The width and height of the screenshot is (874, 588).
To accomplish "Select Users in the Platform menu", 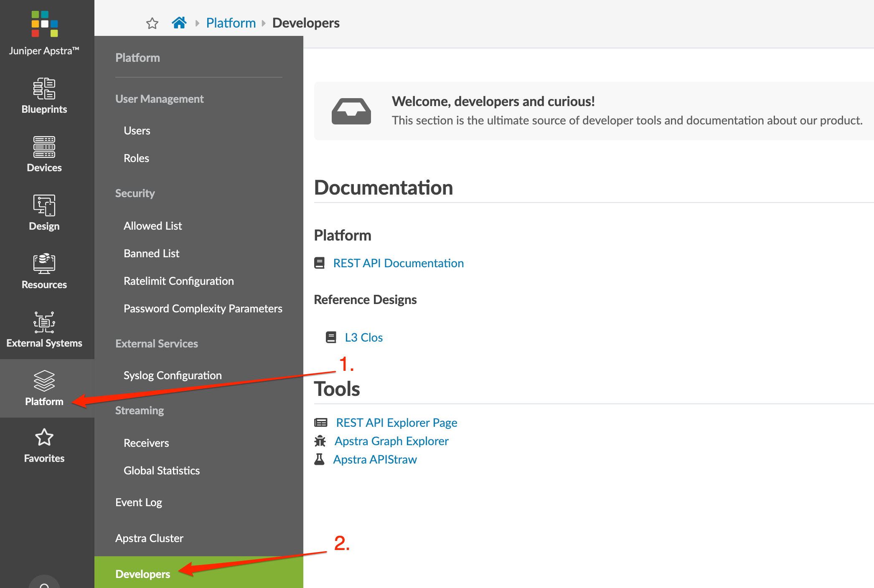I will point(137,131).
